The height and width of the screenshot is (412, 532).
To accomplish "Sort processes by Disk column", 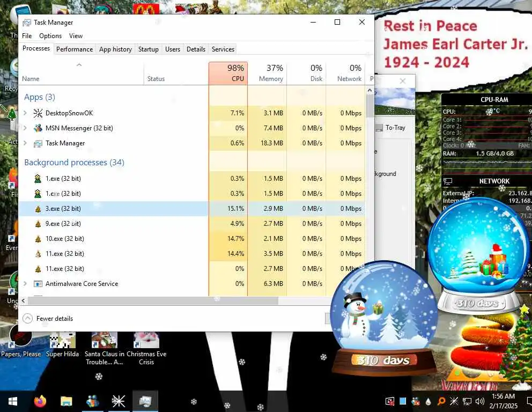I will tap(306, 73).
